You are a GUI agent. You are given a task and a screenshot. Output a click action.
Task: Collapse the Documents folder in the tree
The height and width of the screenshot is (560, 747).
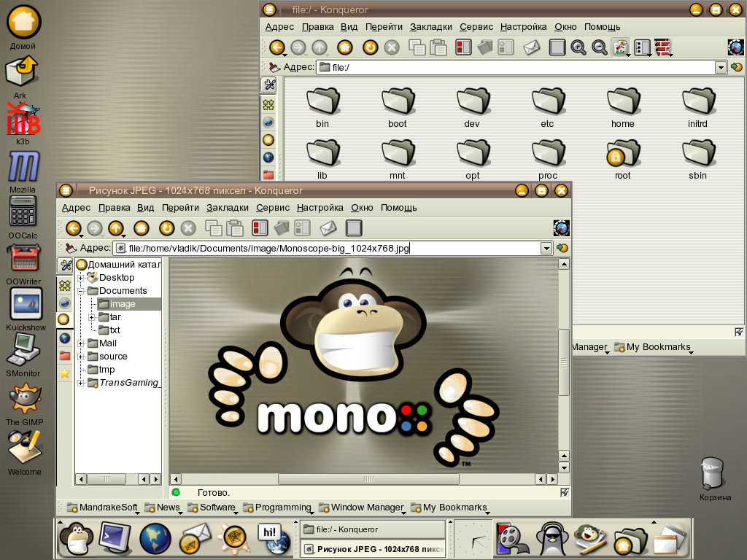(x=81, y=291)
